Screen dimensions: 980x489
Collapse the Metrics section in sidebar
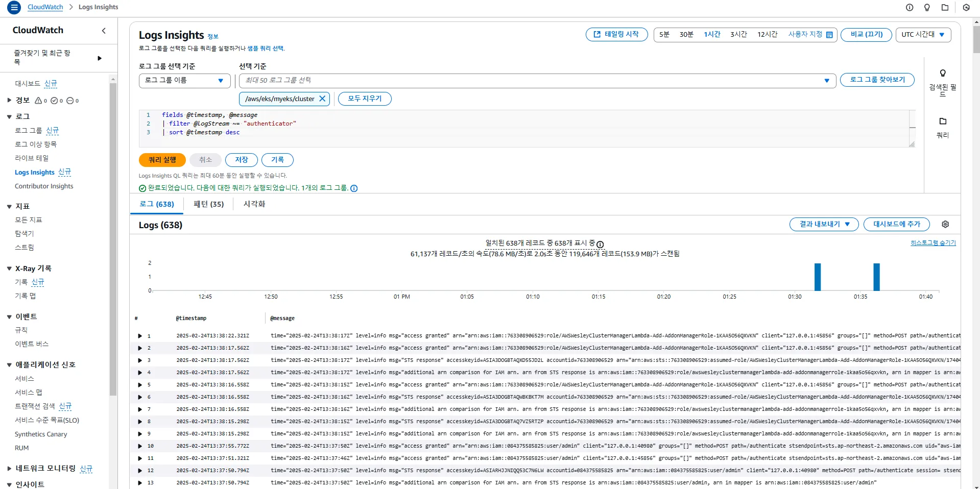tap(9, 207)
